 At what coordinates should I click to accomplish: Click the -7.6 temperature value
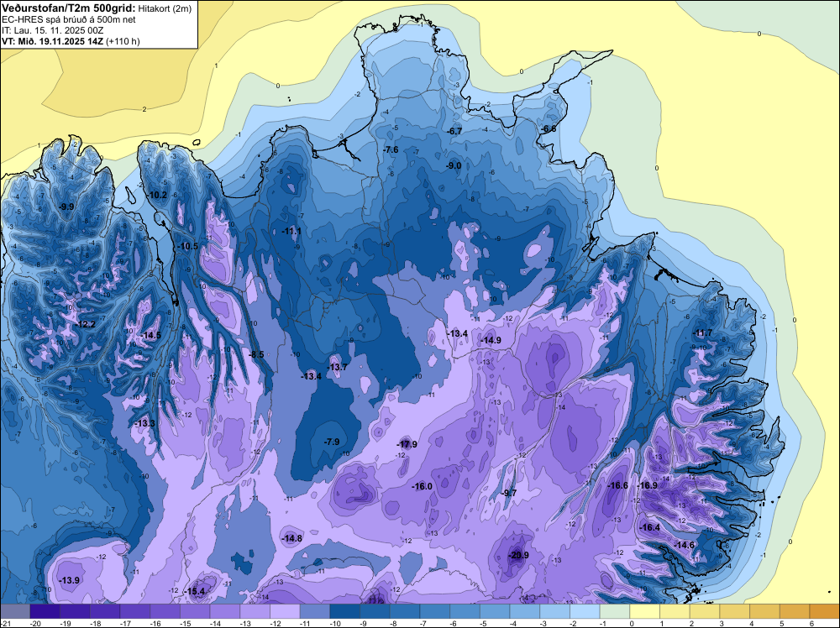point(391,150)
